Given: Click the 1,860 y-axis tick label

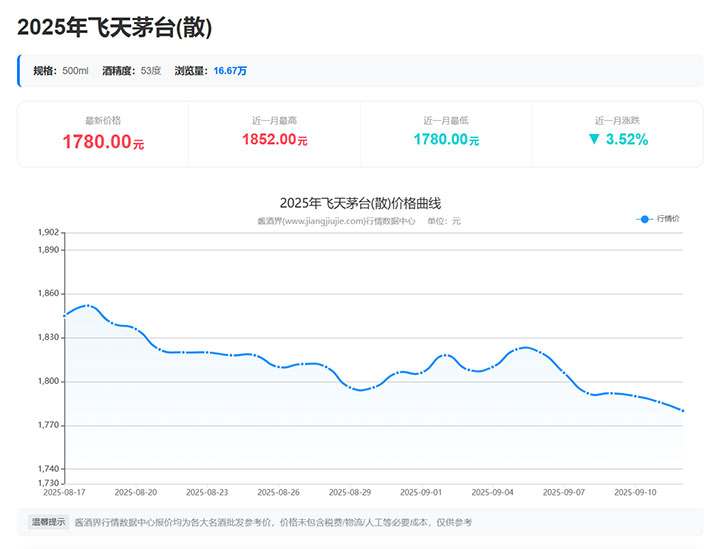Looking at the screenshot, I should pos(47,294).
